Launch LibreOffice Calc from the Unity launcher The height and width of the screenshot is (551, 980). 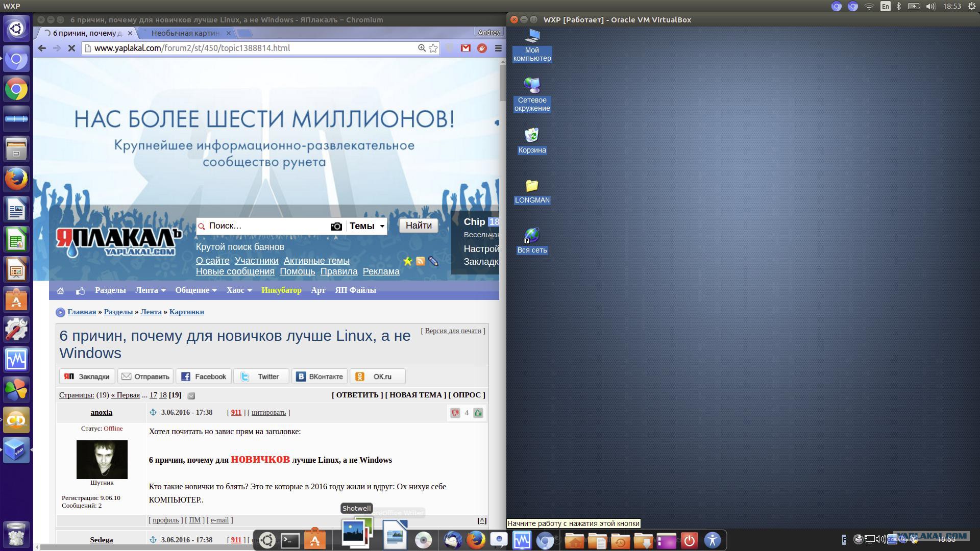16,239
